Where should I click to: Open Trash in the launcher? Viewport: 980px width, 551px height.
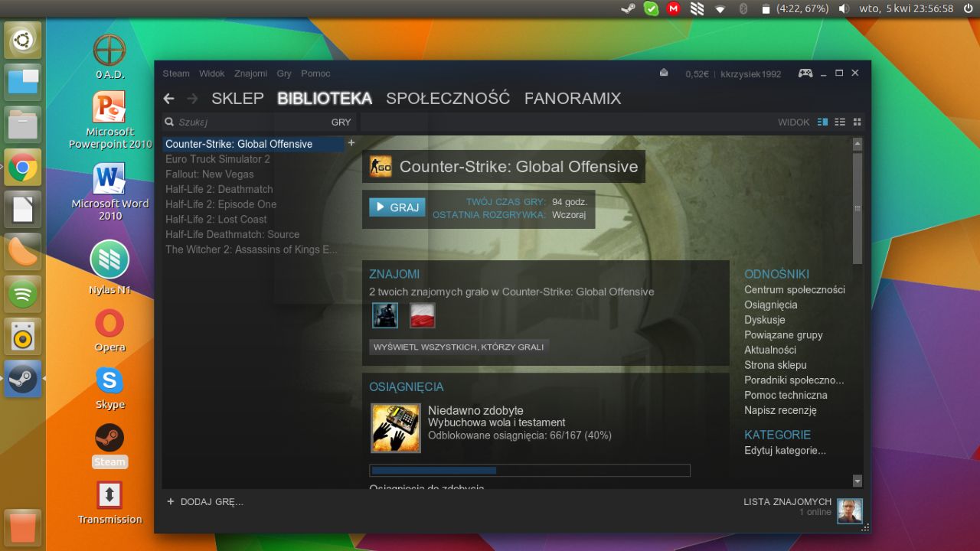[23, 527]
